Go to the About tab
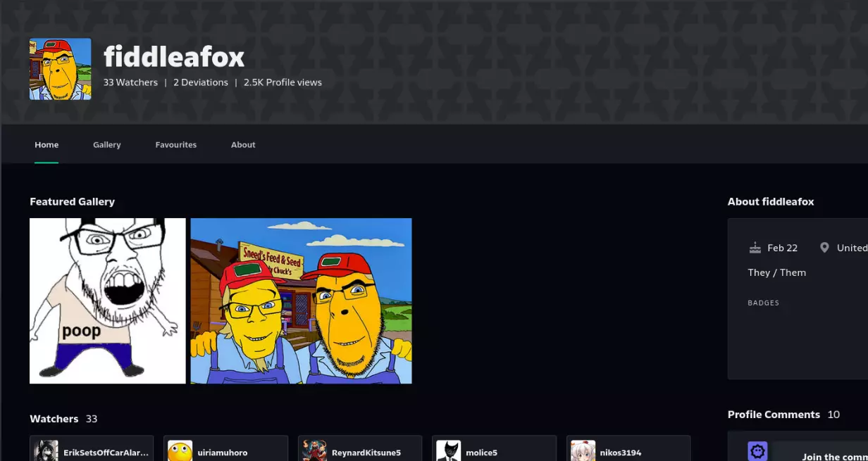868x461 pixels. 243,144
